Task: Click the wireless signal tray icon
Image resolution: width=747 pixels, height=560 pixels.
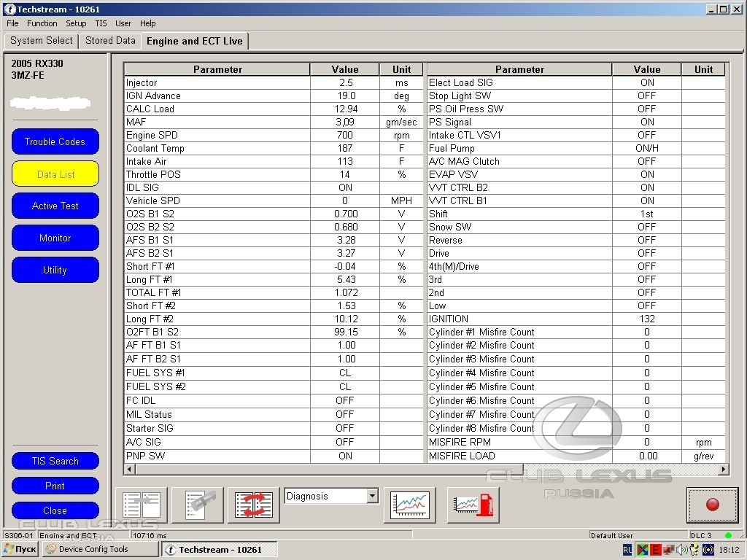Action: (x=708, y=550)
